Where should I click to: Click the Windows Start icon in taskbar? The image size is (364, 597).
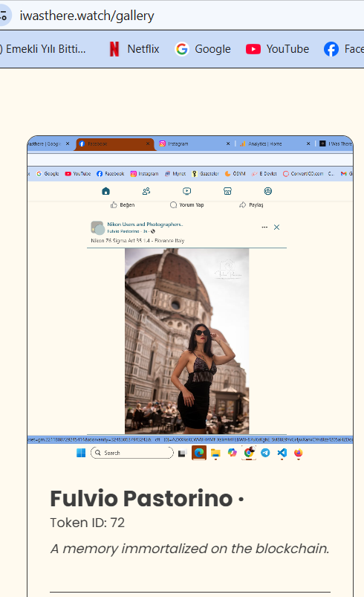tap(81, 453)
